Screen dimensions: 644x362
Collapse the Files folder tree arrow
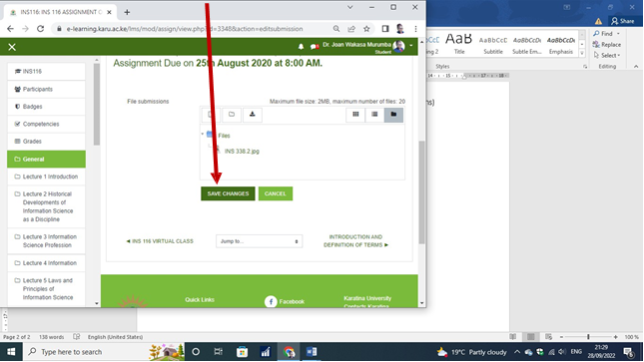[203, 135]
